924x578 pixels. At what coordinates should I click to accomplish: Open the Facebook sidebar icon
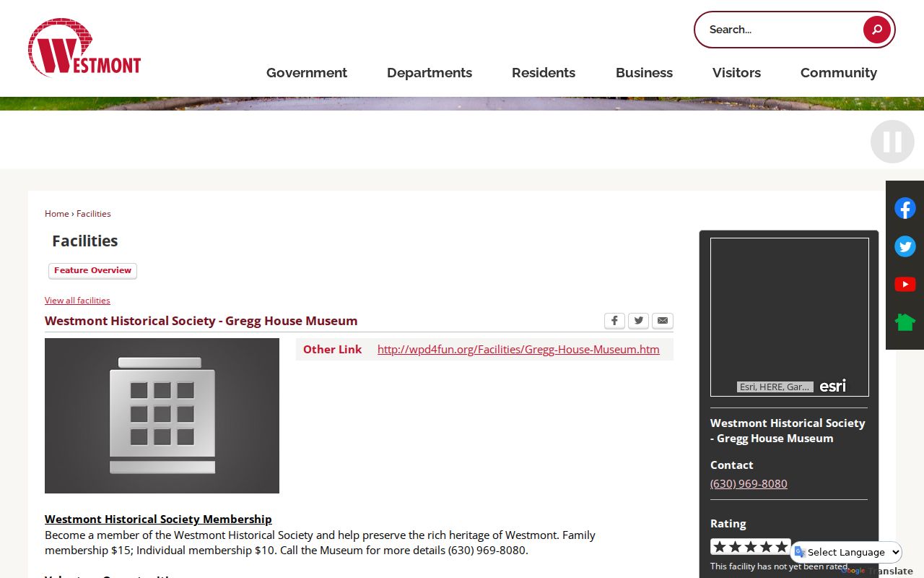905,209
